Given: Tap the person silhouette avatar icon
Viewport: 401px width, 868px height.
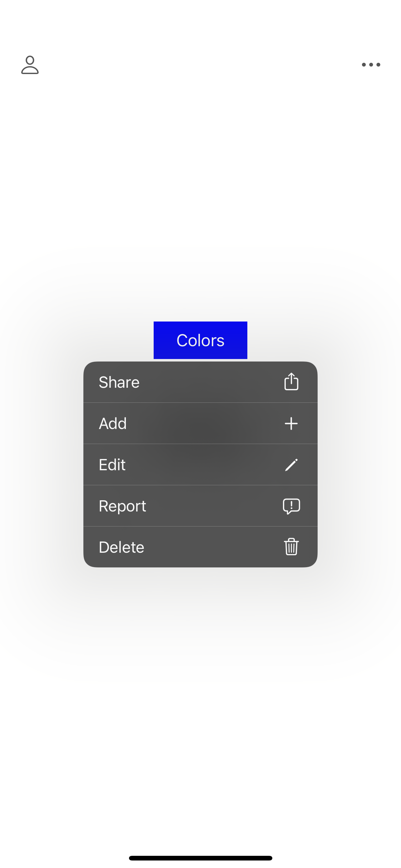Looking at the screenshot, I should (30, 65).
